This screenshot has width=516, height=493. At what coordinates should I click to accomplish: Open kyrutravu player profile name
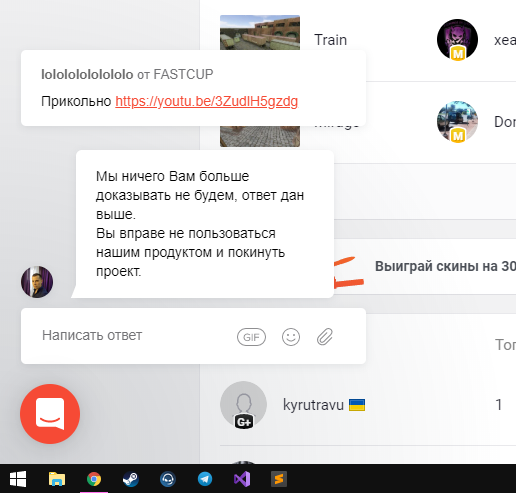pos(313,405)
